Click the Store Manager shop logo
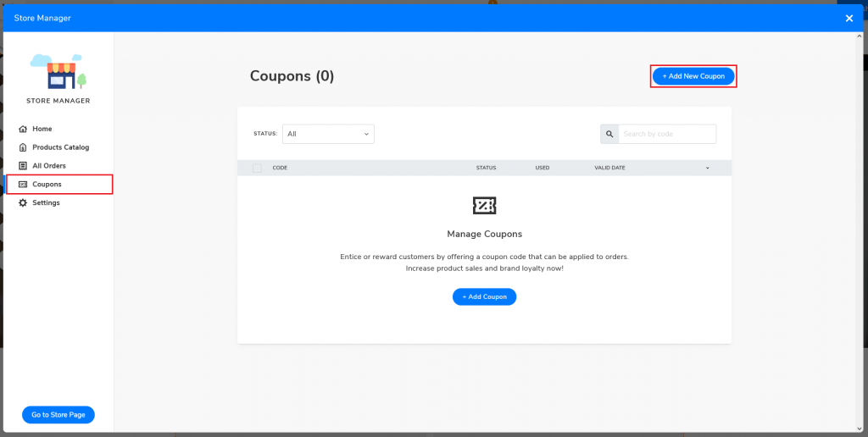 [x=58, y=71]
